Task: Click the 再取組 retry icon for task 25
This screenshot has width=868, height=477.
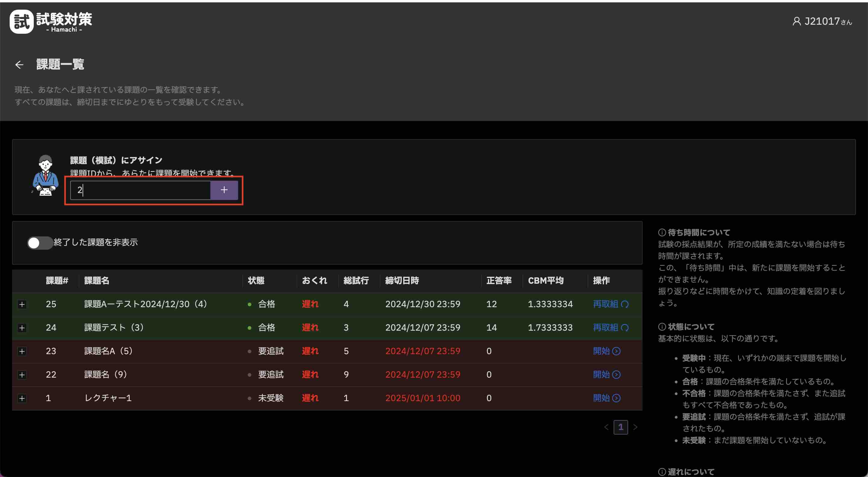Action: 625,304
